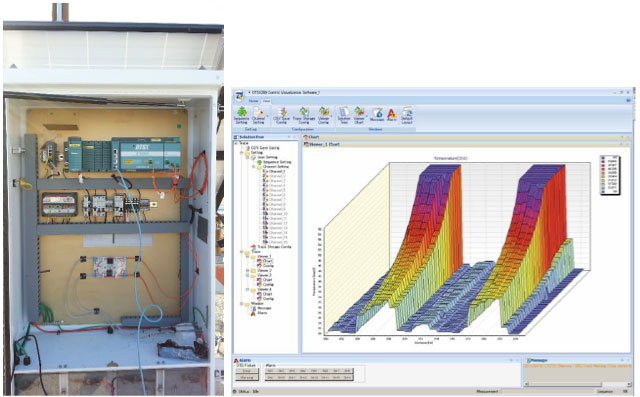The height and width of the screenshot is (397, 640).
Task: Click the Warning button under DTS Failure
Action: pyautogui.click(x=247, y=378)
